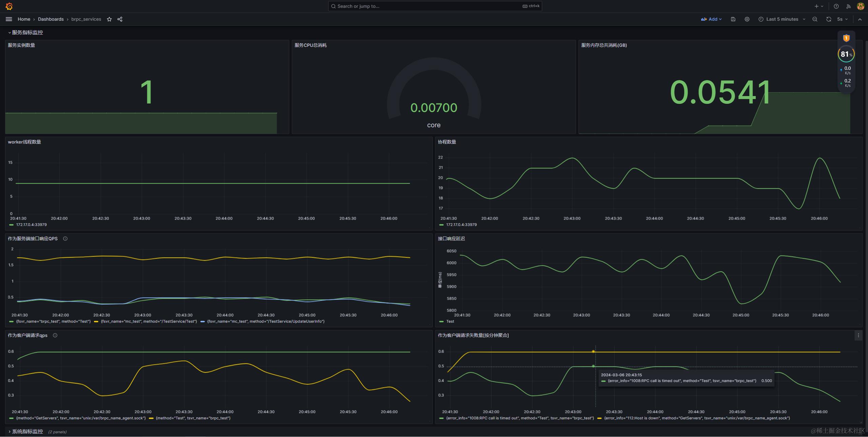868x437 pixels.
Task: Expand the 系统指标监控 row
Action: point(27,432)
